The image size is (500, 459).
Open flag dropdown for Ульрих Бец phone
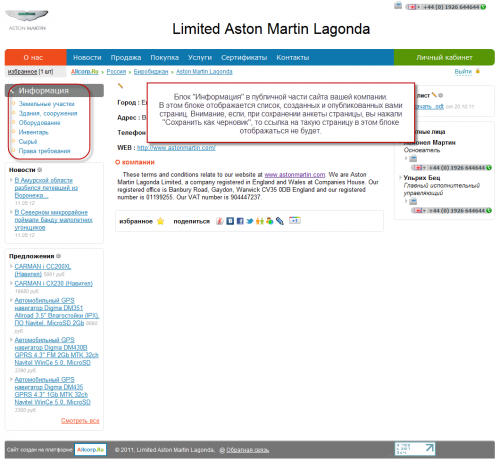coord(419,210)
